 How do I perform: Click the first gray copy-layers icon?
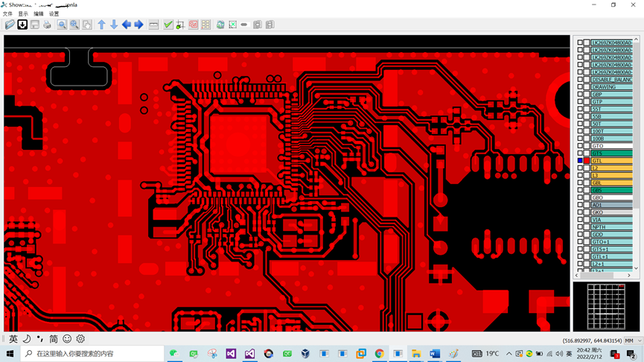[x=258, y=25]
